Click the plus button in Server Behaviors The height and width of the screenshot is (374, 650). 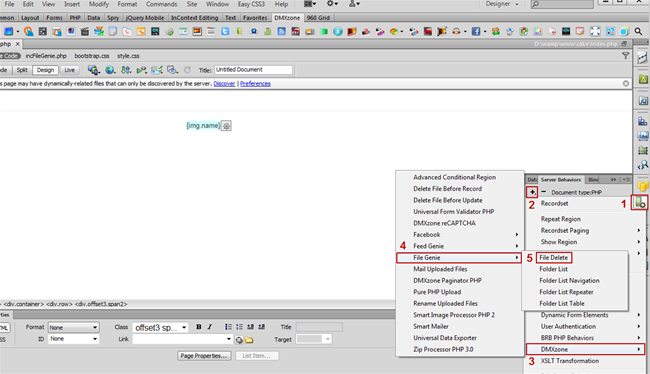[x=532, y=192]
